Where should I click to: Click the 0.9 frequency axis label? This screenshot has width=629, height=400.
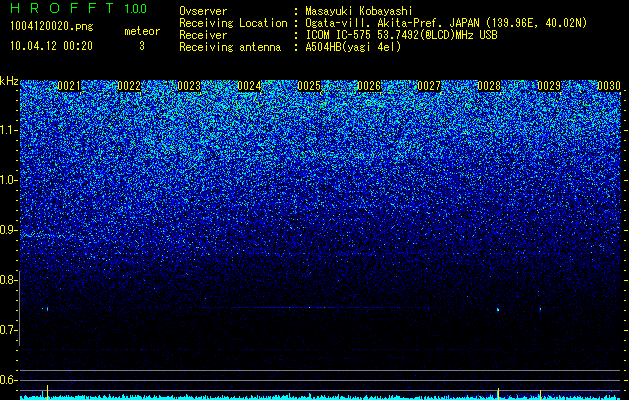7,230
